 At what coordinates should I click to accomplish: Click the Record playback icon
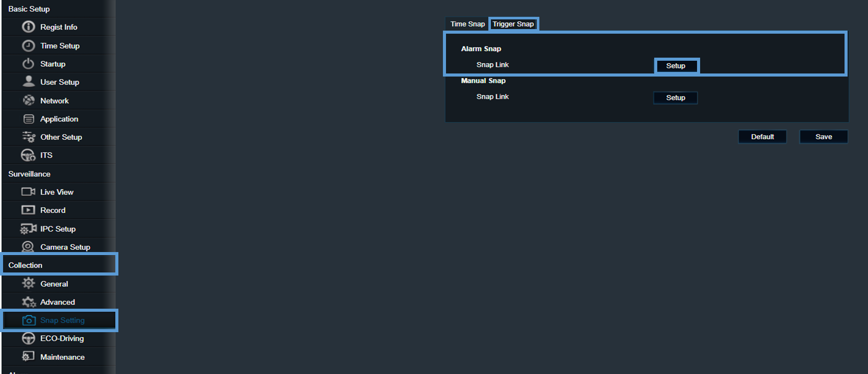click(28, 210)
